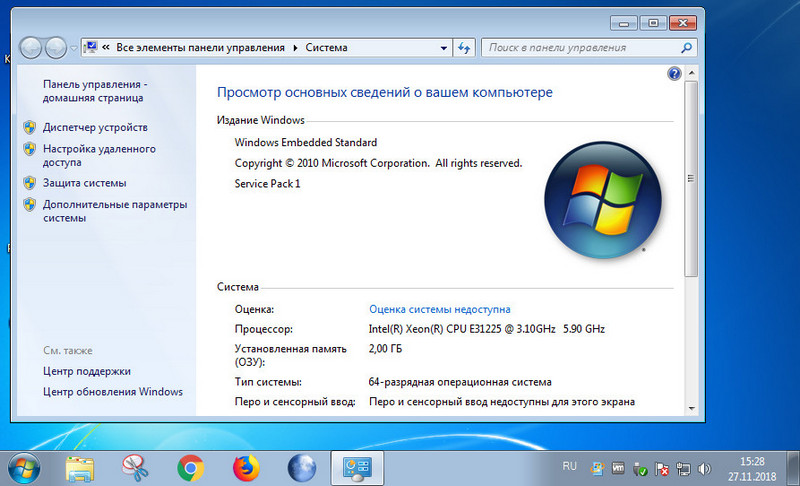Click the shield icon beside Диспетчер устройств
Viewport: 800px width, 486px height.
(30, 127)
